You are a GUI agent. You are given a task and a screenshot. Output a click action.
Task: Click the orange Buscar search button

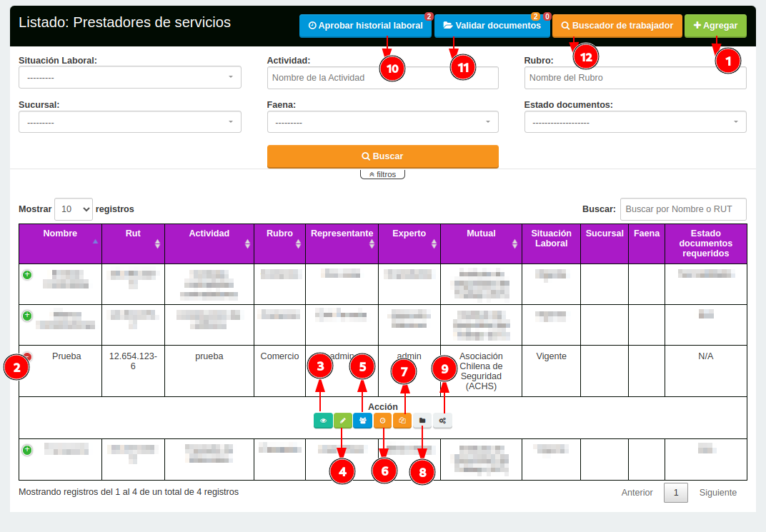(x=382, y=156)
